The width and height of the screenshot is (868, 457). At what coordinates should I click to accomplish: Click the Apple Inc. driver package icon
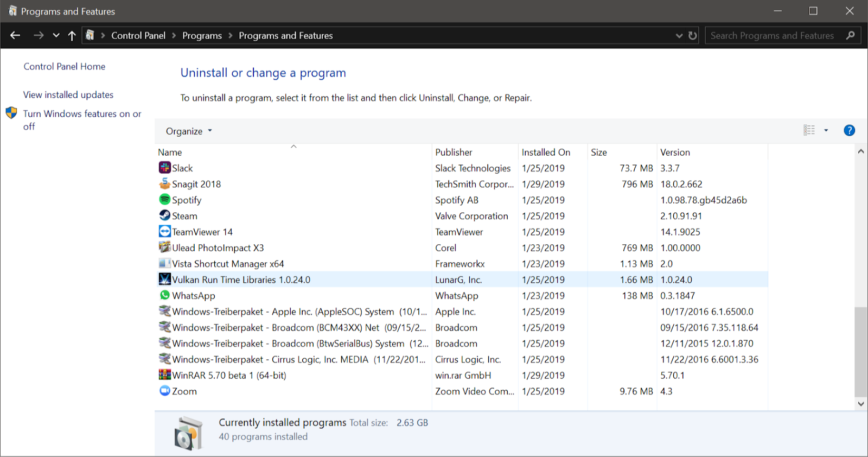click(x=165, y=311)
